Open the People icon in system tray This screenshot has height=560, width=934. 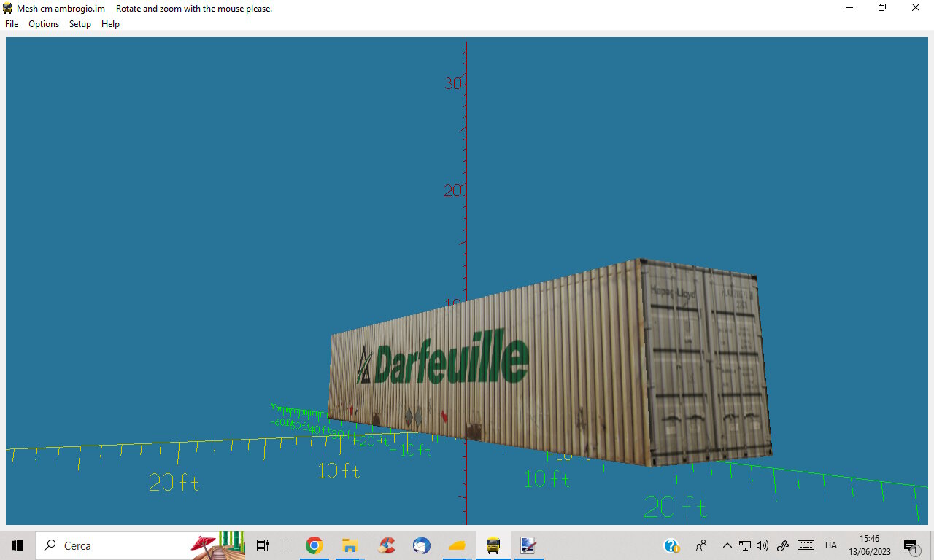point(701,545)
